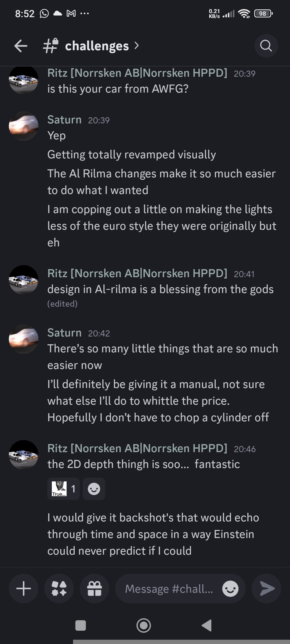The width and height of the screenshot is (290, 644).
Task: Tap Ritz username at 20:41 message
Action: point(137,273)
